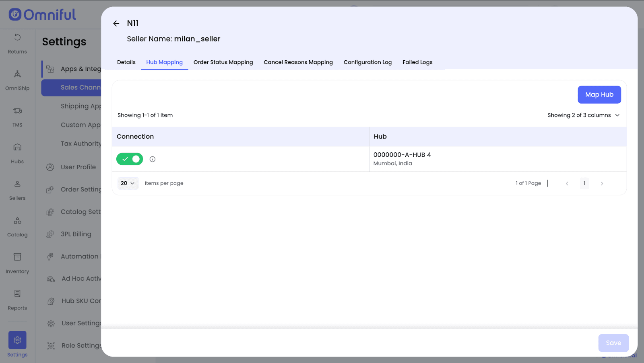Open Reports from the sidebar
Screen dimensions: 644x363
point(17,299)
